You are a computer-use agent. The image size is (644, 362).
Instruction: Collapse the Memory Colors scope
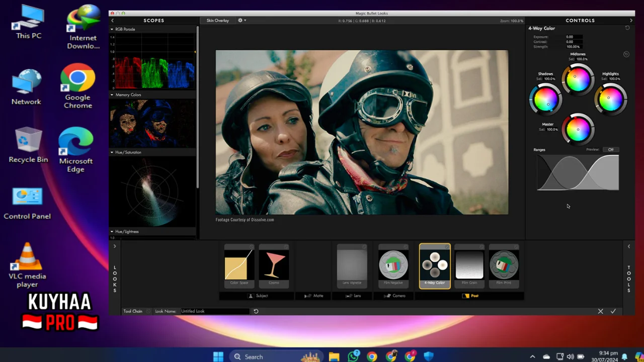(x=112, y=95)
